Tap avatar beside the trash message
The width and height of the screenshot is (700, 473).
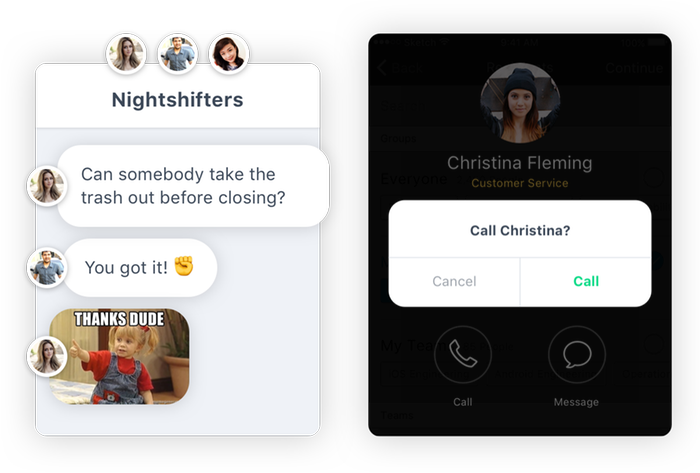[46, 186]
